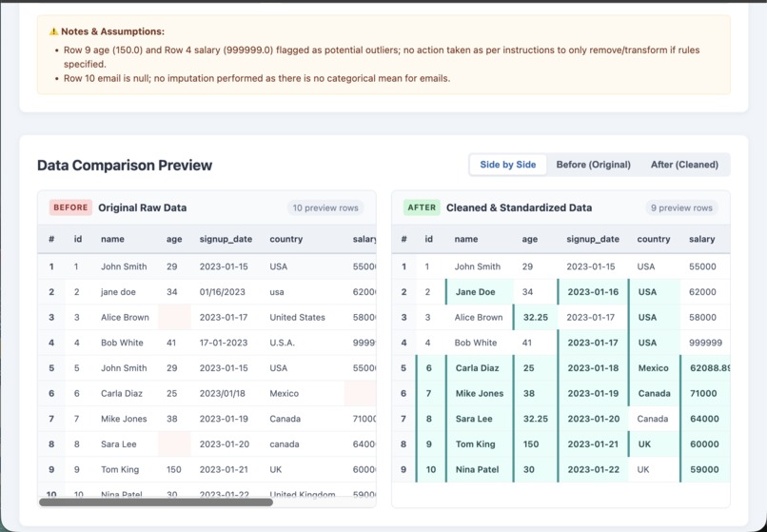The height and width of the screenshot is (532, 767).
Task: Click the warning icon beside Notes & Assumptions
Action: pos(54,31)
